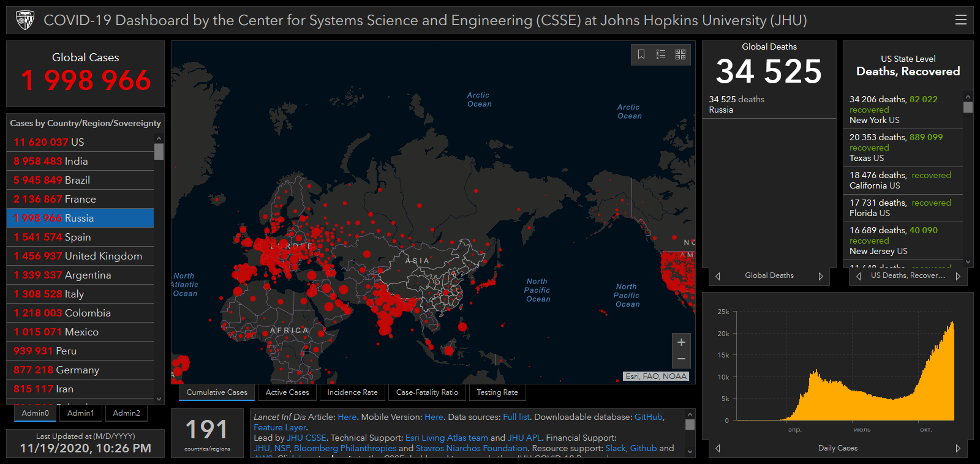Screen dimensions: 980x464
Task: Switch to Cumulative Cases map tab
Action: (x=217, y=392)
